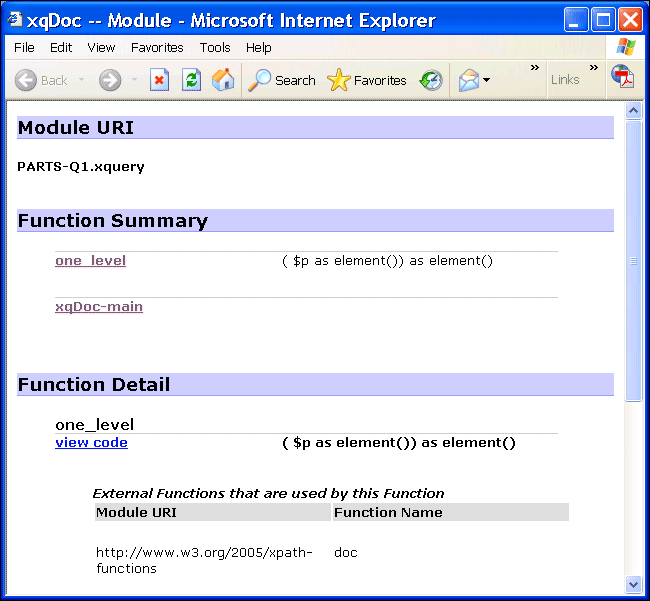This screenshot has width=650, height=601.
Task: Click the vertical scrollbar down arrow
Action: coord(633,583)
